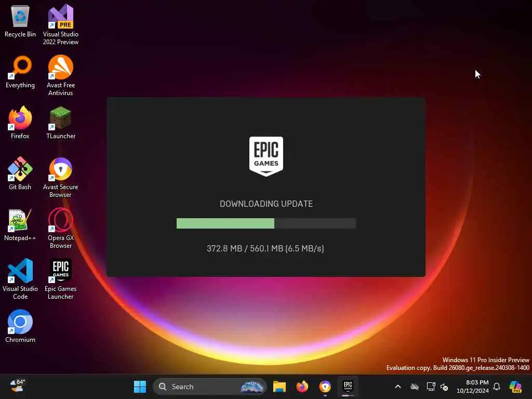The image size is (532, 399).
Task: Select Epic Games Launcher desktop shortcut
Action: pyautogui.click(x=61, y=279)
